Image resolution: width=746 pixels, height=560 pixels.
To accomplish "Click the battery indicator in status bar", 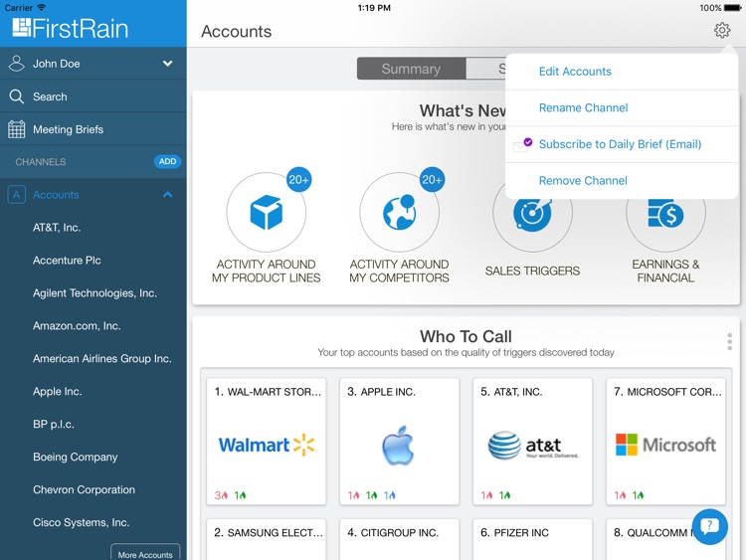I will (x=733, y=8).
